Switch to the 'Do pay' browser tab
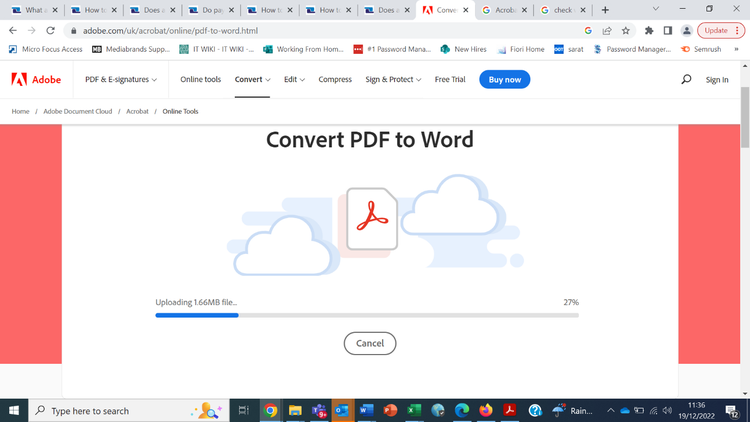 [x=211, y=10]
